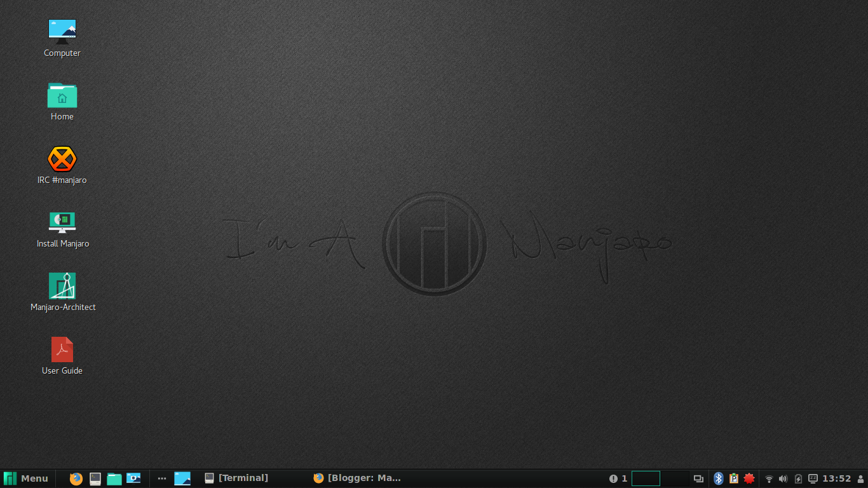Screen dimensions: 868x488
Task: Open the green file manager taskbar icon
Action: [114, 478]
